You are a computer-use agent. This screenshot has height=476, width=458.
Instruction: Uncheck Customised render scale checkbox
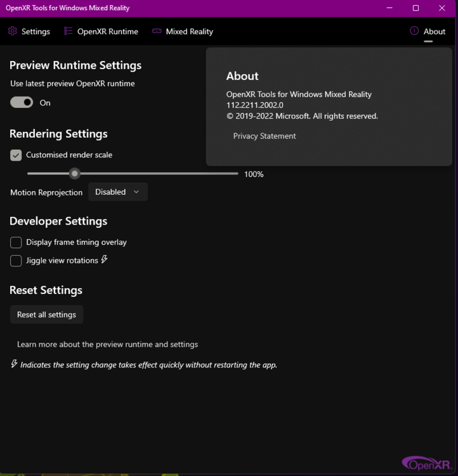click(x=16, y=155)
